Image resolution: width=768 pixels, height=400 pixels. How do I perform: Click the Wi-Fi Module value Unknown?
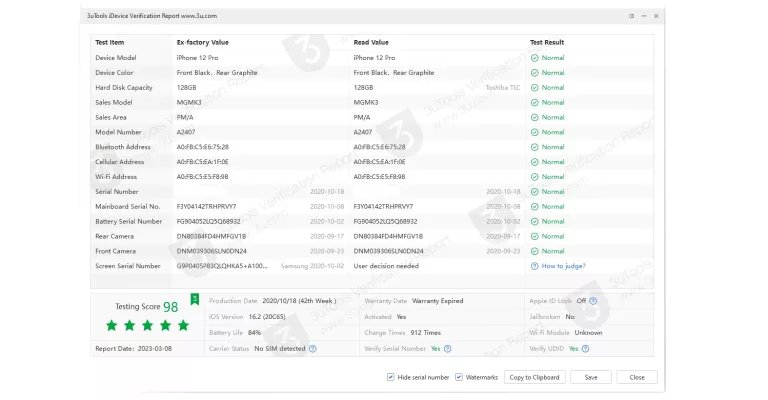(588, 332)
